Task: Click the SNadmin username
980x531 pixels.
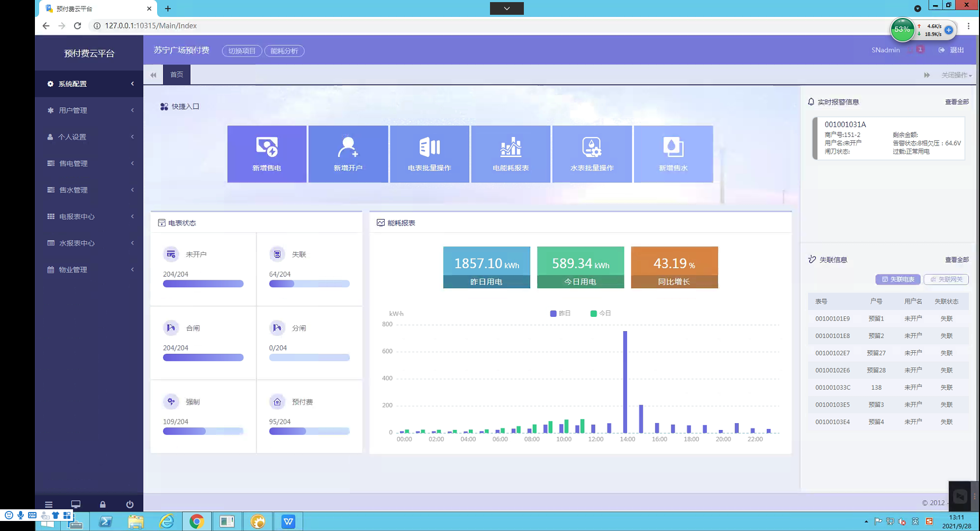Action: pos(886,50)
